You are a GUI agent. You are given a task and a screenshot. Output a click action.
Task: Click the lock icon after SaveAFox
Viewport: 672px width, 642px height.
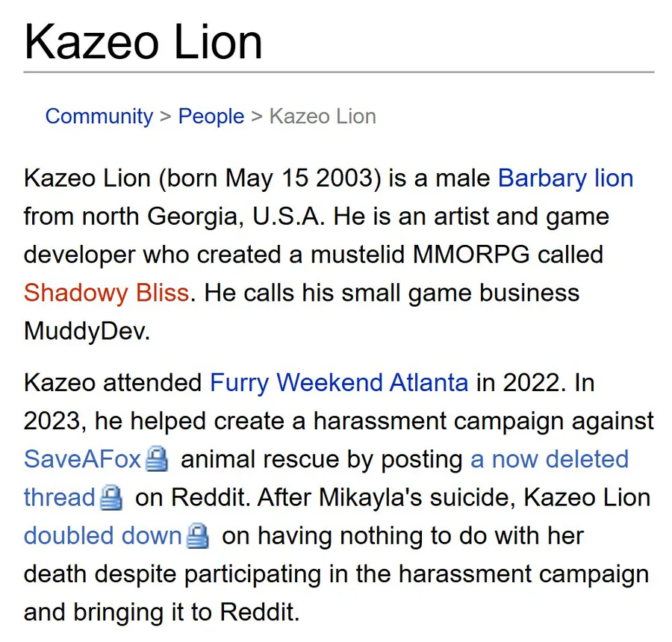(157, 459)
